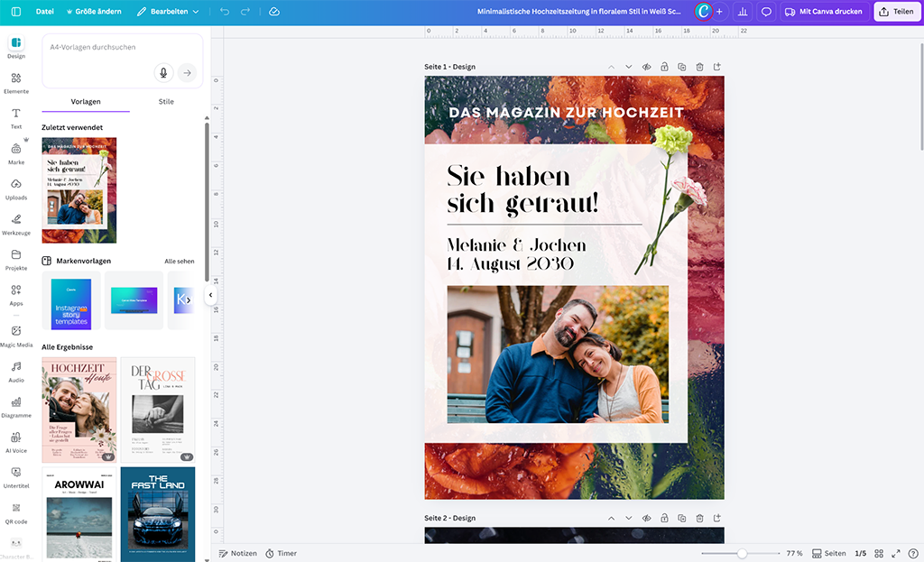Open the comments speech bubble icon

pos(766,11)
